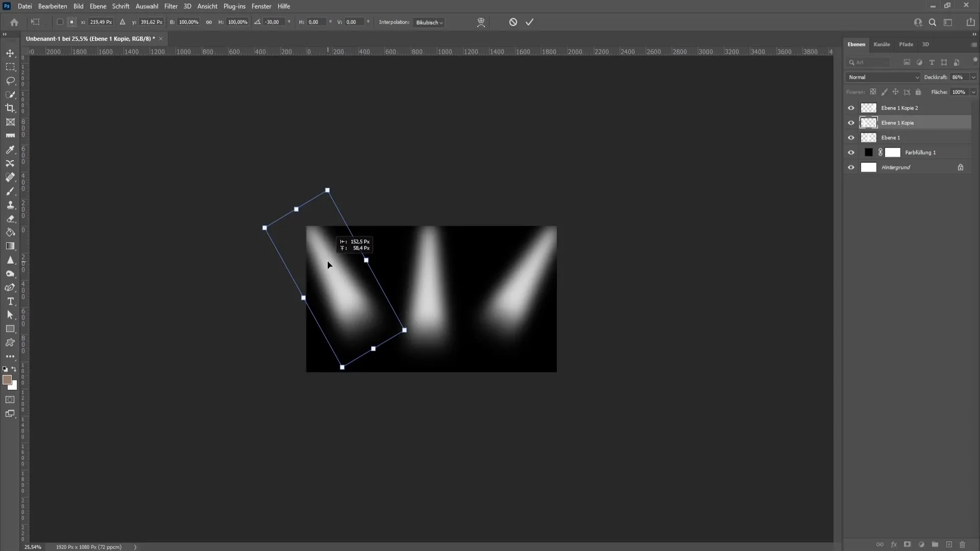Click on Ebene 1 Kopie layer thumbnail

tap(868, 122)
